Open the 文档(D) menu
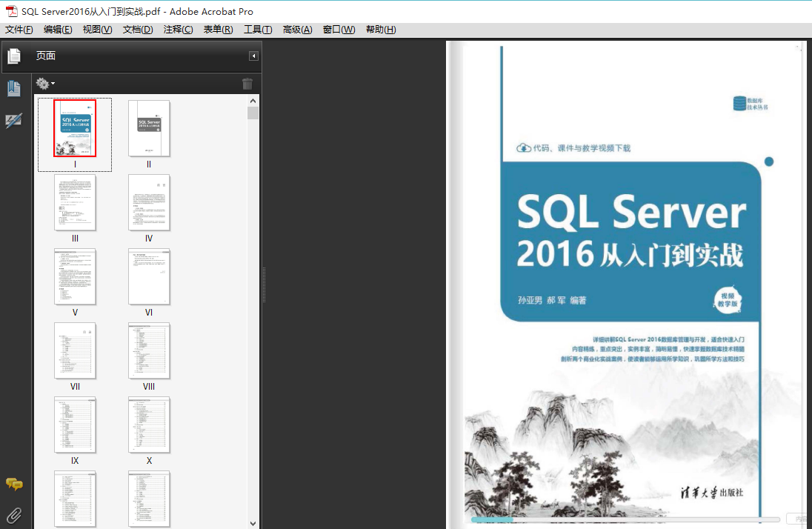 pyautogui.click(x=138, y=30)
